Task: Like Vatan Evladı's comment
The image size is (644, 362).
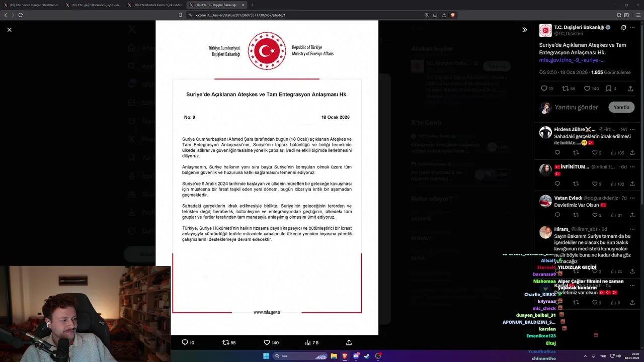Action: tap(595, 215)
